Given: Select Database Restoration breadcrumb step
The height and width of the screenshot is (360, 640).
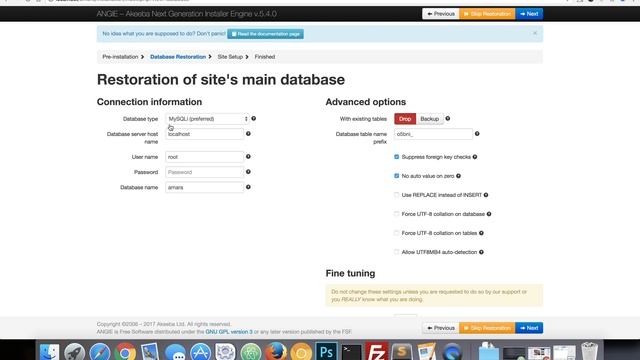Looking at the screenshot, I should tap(178, 57).
